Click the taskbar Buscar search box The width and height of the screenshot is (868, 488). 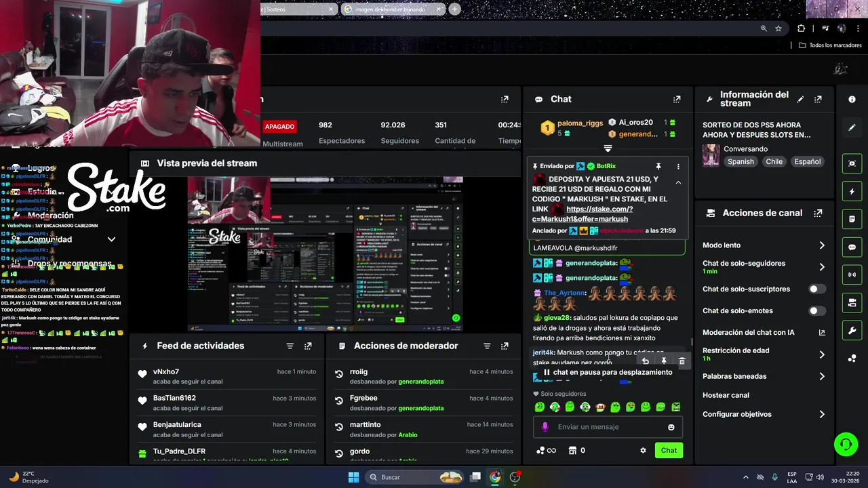pos(415,477)
